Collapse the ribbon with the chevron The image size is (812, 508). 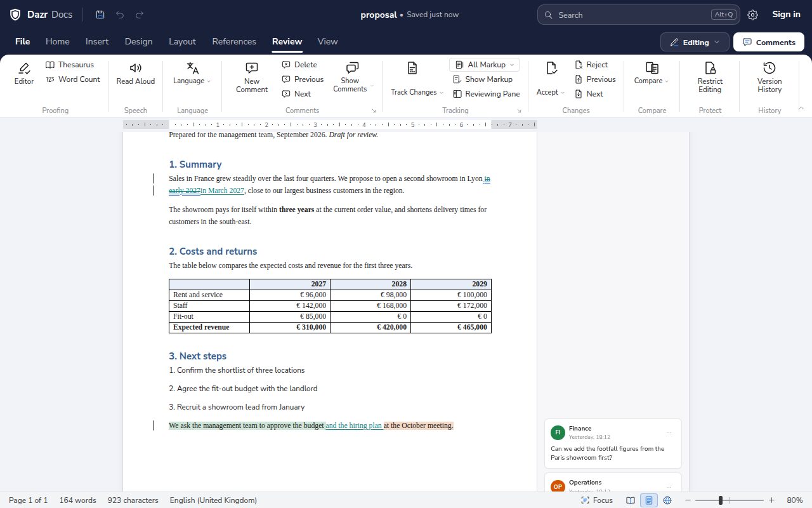pyautogui.click(x=801, y=109)
